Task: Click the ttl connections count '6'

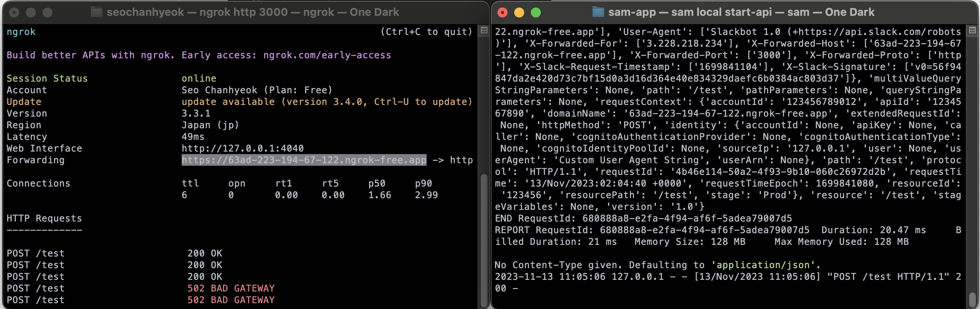Action: (x=184, y=195)
